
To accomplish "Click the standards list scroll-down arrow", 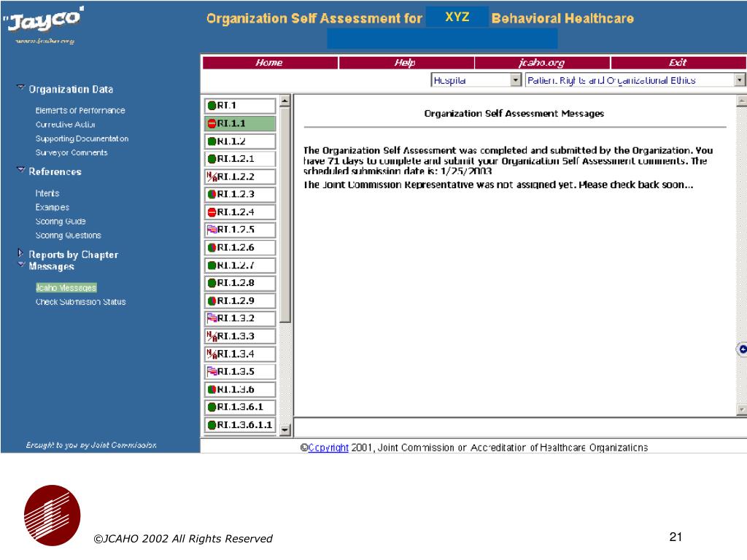I will 285,429.
